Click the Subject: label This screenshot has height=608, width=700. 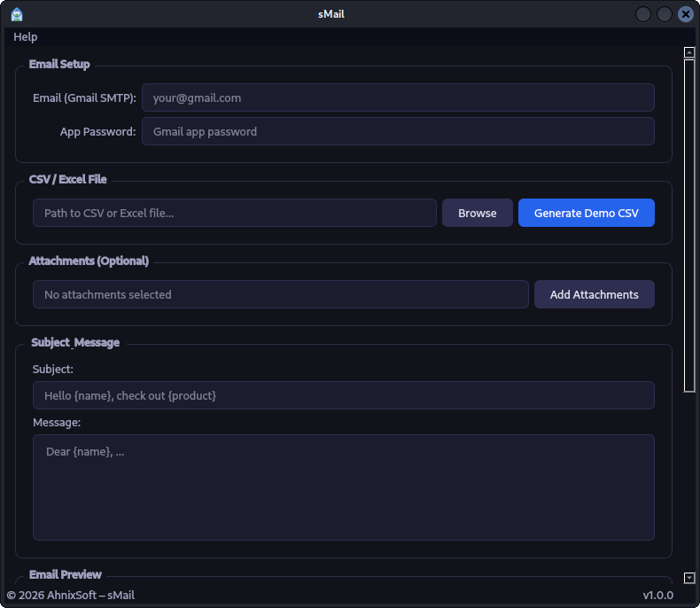click(52, 370)
